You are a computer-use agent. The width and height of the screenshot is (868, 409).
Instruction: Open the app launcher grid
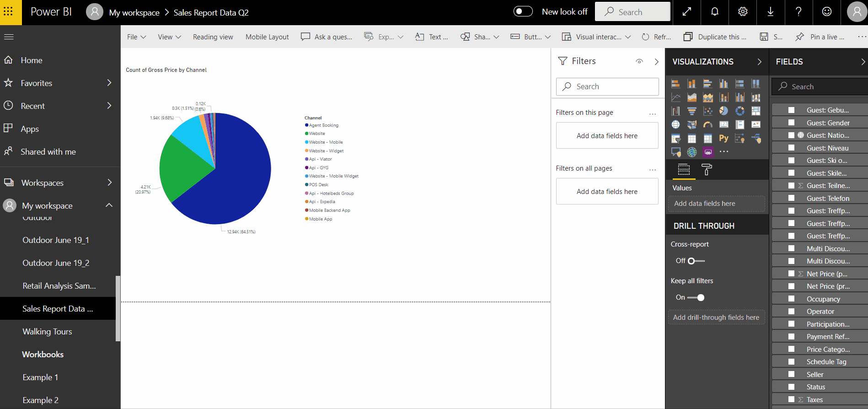pos(8,12)
